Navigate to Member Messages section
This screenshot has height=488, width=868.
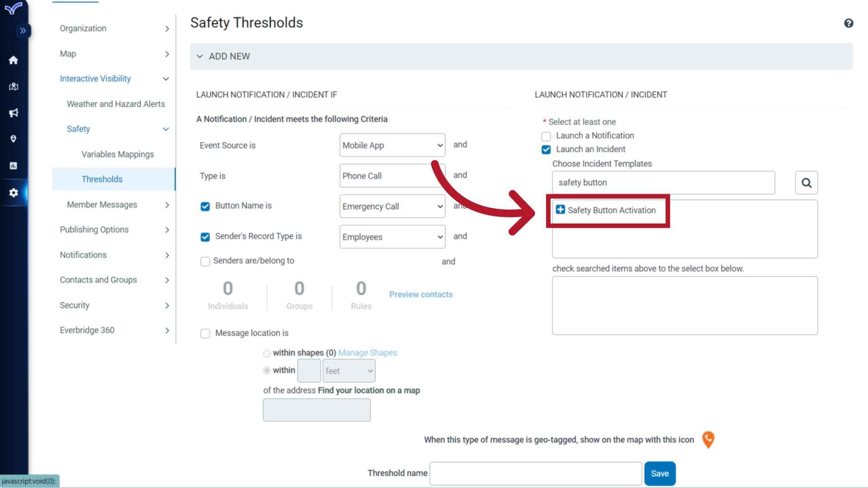pos(100,204)
